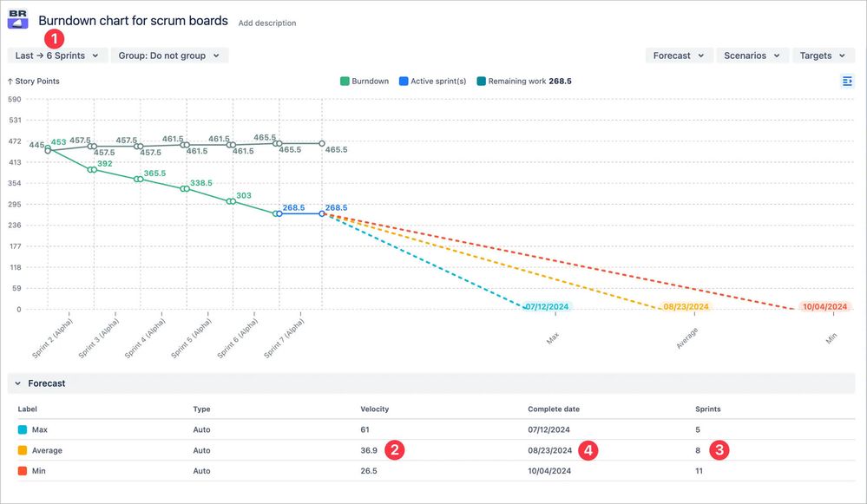Open the Forecast dropdown in the toolbar
The height and width of the screenshot is (504, 867).
point(679,55)
